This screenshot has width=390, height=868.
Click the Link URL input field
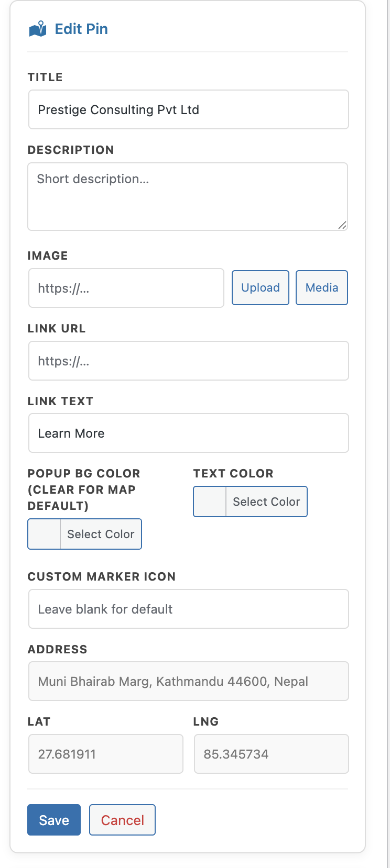188,361
